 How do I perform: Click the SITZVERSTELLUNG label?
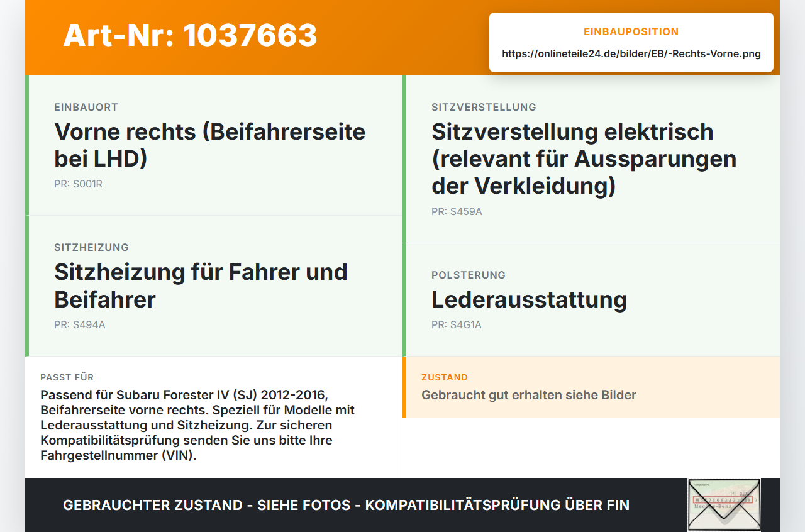484,107
